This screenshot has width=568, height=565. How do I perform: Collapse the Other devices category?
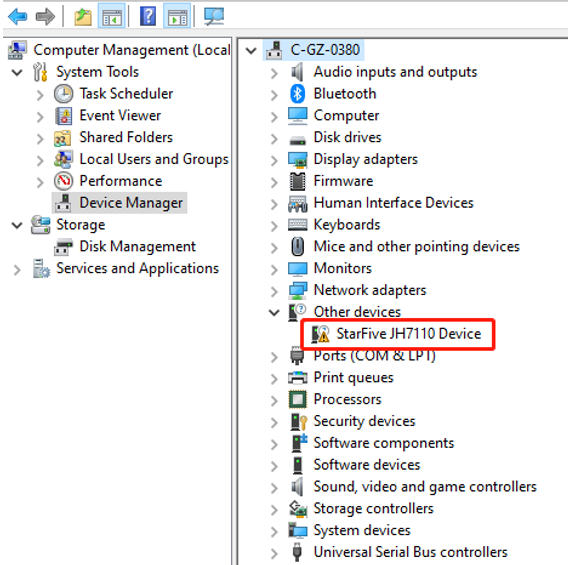pyautogui.click(x=274, y=313)
